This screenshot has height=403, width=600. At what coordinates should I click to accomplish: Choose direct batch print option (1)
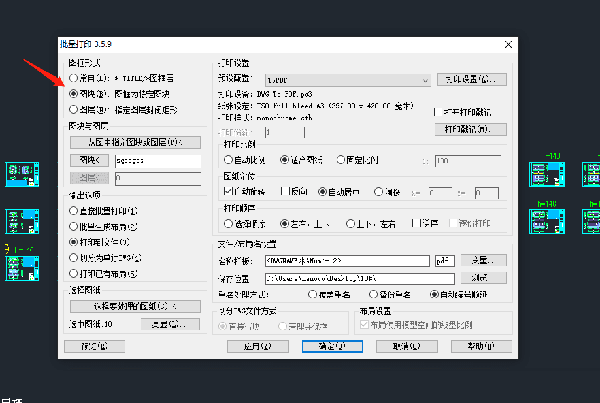click(x=73, y=211)
